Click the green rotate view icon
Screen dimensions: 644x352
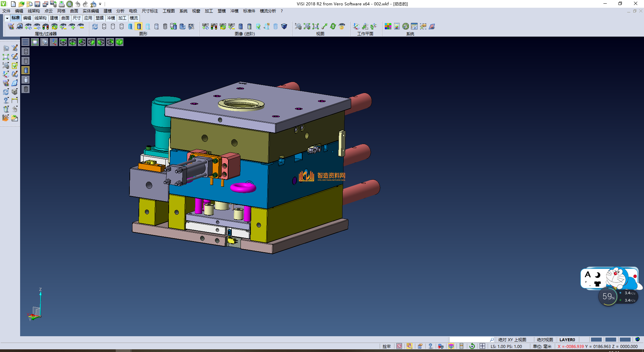coord(333,26)
